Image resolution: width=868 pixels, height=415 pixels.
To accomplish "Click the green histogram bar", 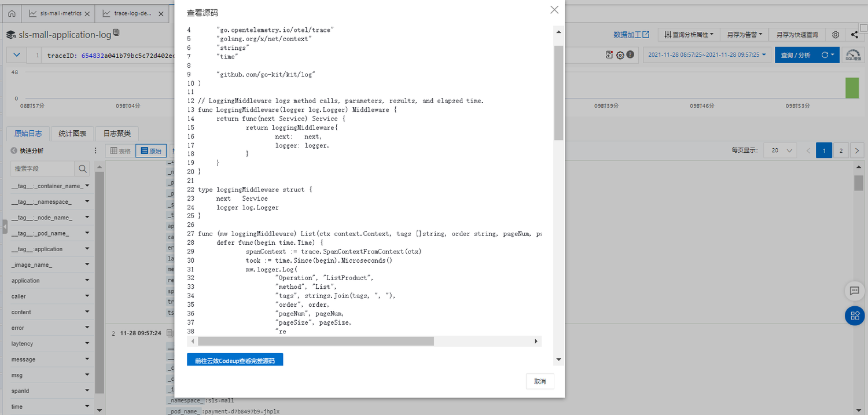I will click(852, 87).
